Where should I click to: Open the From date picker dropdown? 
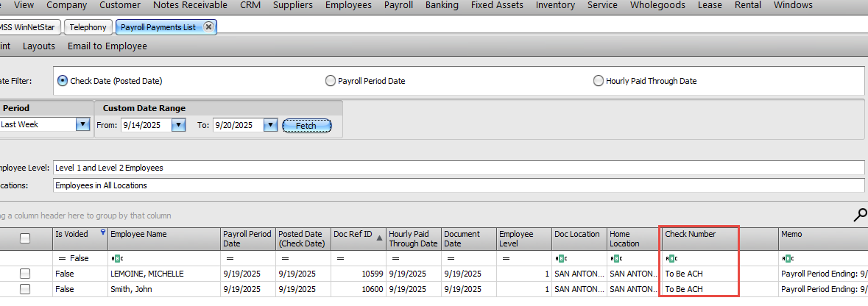pos(178,125)
